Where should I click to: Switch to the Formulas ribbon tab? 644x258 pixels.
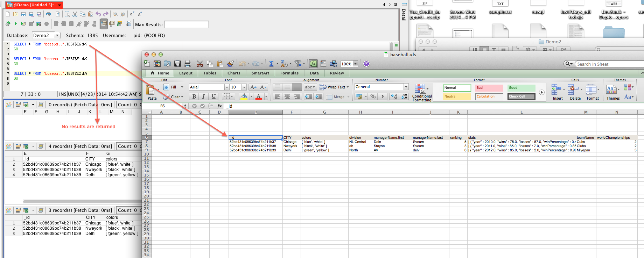click(289, 73)
